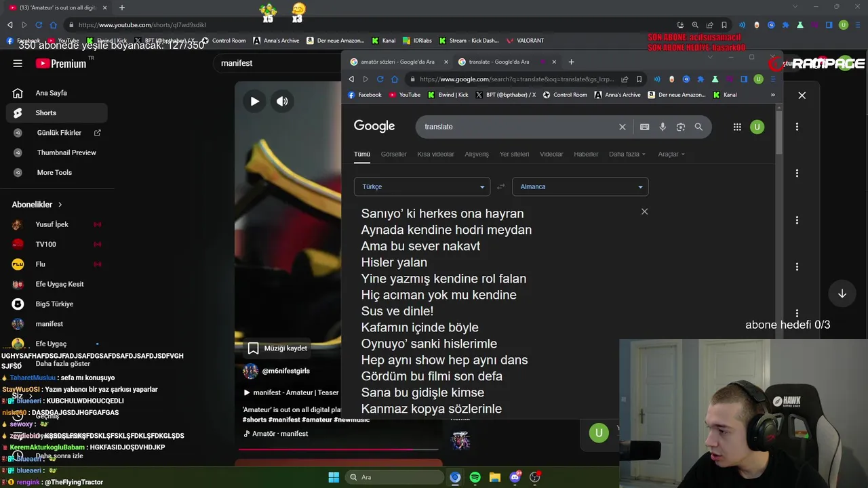
Task: Open Flu subscription channel
Action: click(x=56, y=264)
